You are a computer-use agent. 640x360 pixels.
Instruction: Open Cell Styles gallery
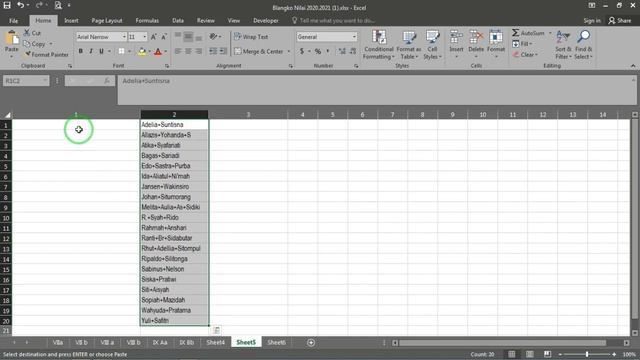[x=432, y=45]
